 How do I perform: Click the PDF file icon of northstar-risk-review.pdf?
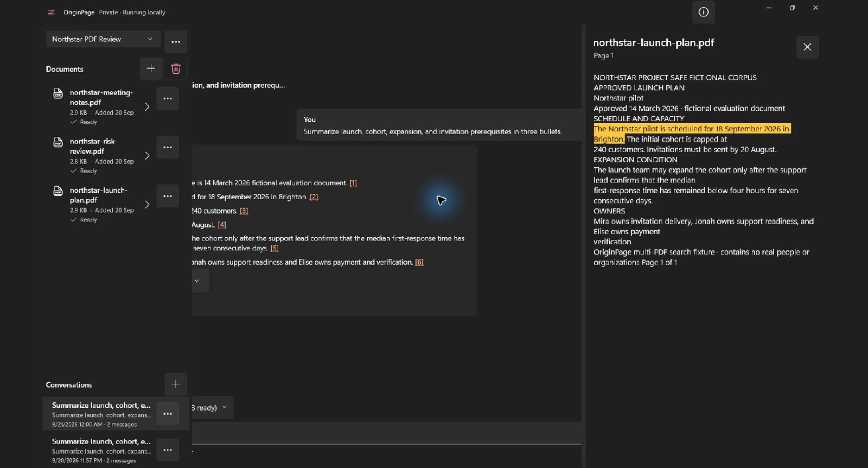[x=58, y=142]
